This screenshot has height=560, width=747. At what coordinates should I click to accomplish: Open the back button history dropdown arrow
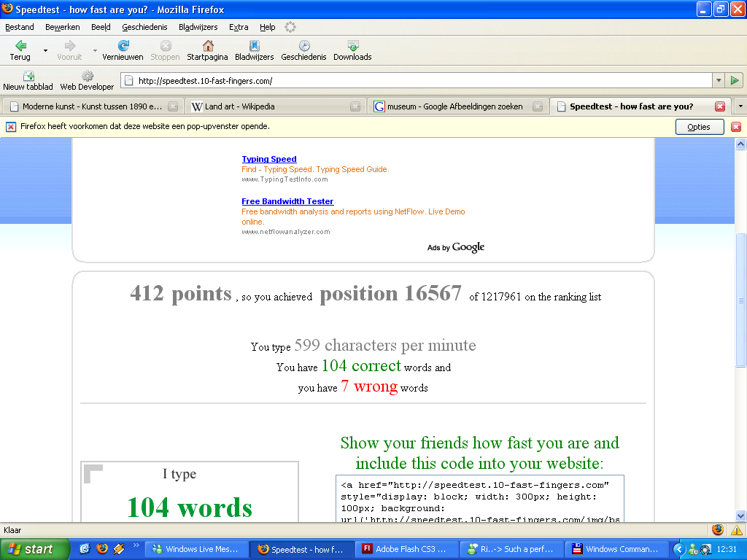point(45,51)
